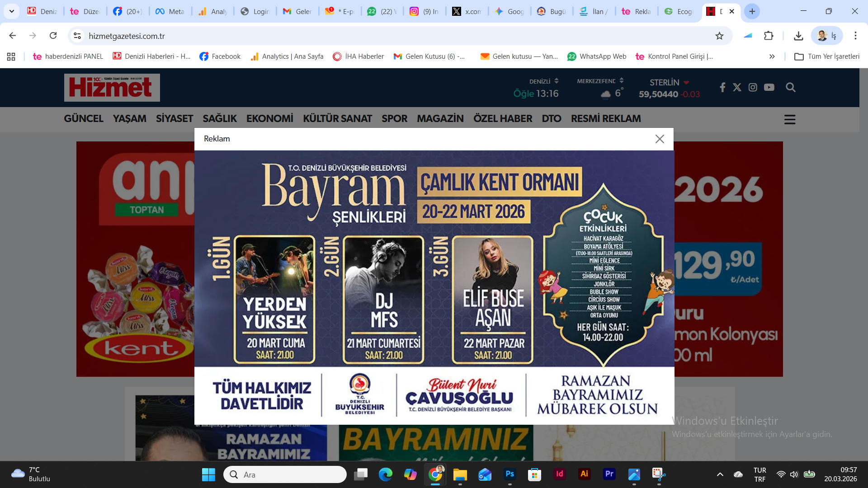Open the EKONOMİ menu item
Screen dimensions: 868x488
click(x=269, y=118)
